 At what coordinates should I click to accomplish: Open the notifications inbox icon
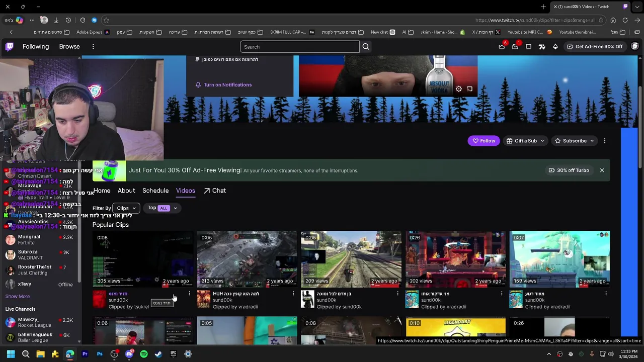[515, 46]
